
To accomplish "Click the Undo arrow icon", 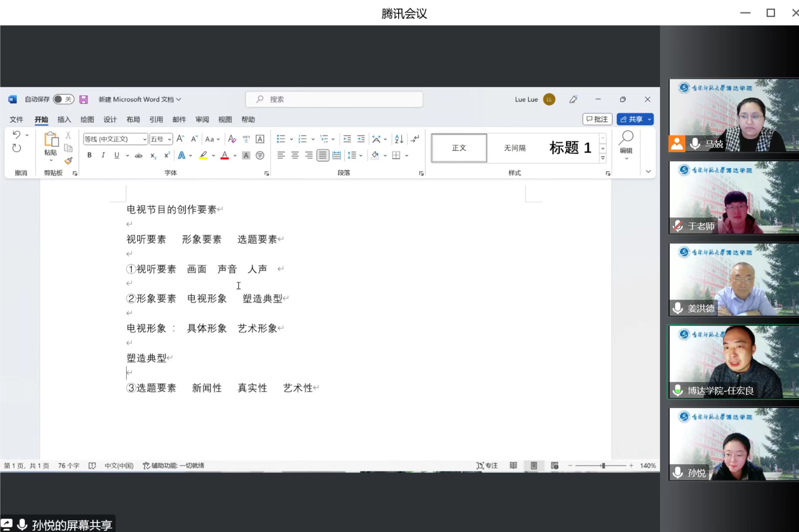I will [x=16, y=135].
